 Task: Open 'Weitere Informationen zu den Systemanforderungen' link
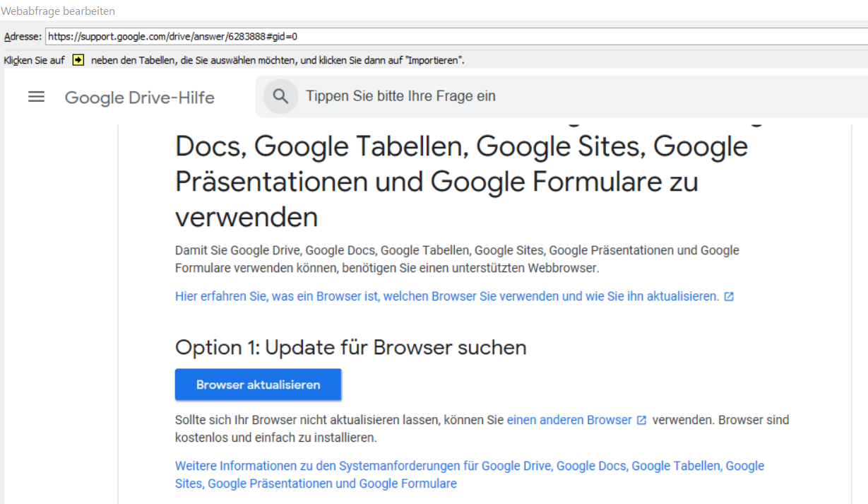tap(470, 475)
